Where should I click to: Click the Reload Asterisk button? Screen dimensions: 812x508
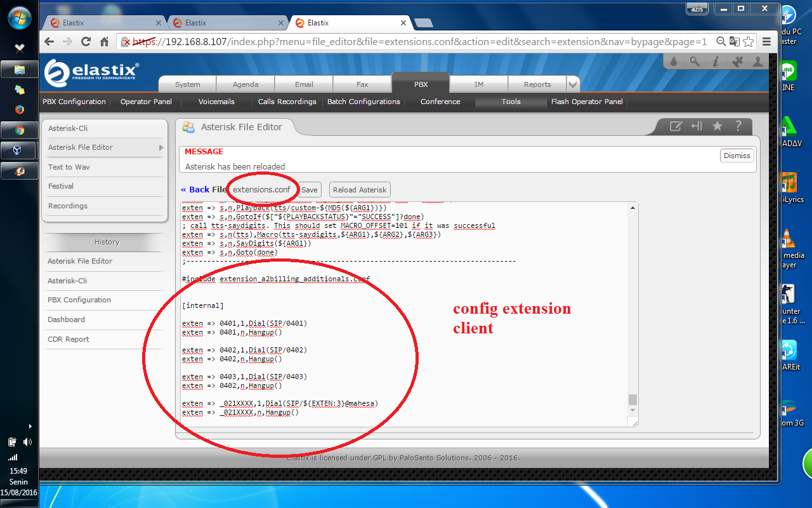[360, 190]
